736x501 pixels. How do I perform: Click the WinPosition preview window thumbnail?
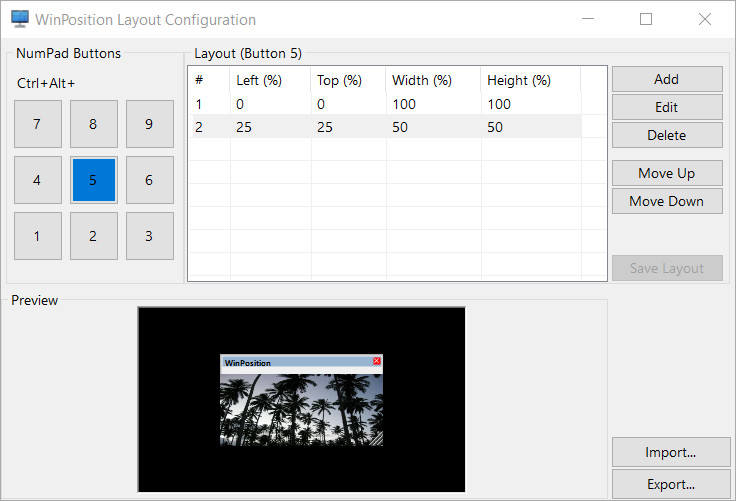(x=301, y=400)
